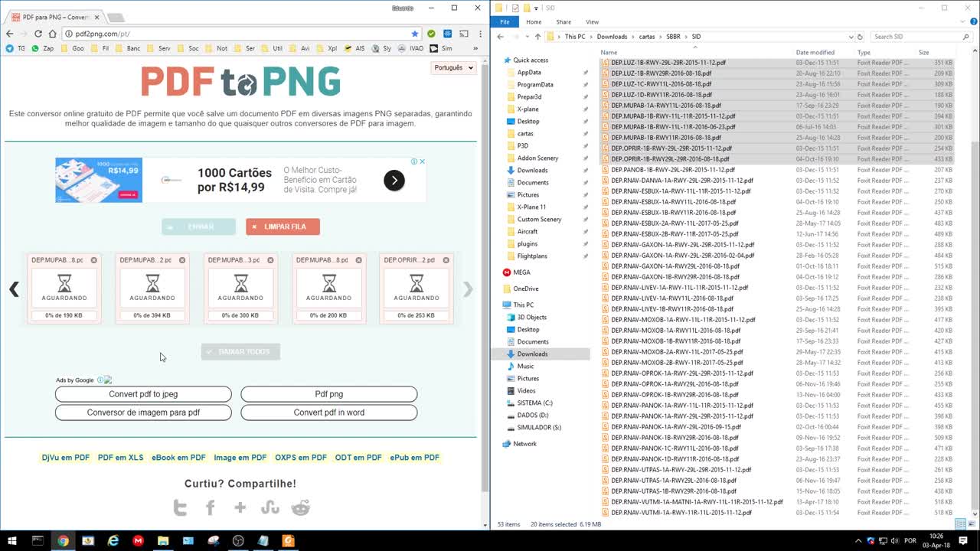Select Custom Scenery in the navigation pane
The image size is (980, 551).
pos(539,219)
